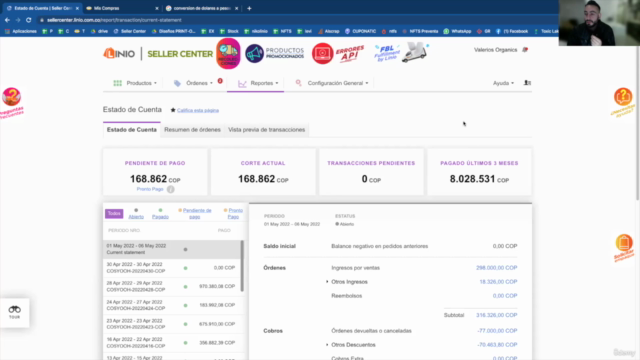Click the Valerios Organics account name

tap(495, 50)
